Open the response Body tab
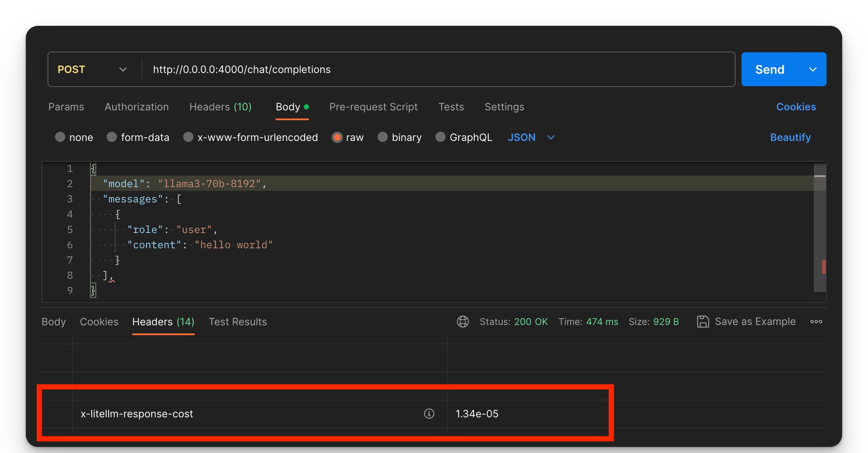Viewport: 868px width, 453px height. pos(54,322)
